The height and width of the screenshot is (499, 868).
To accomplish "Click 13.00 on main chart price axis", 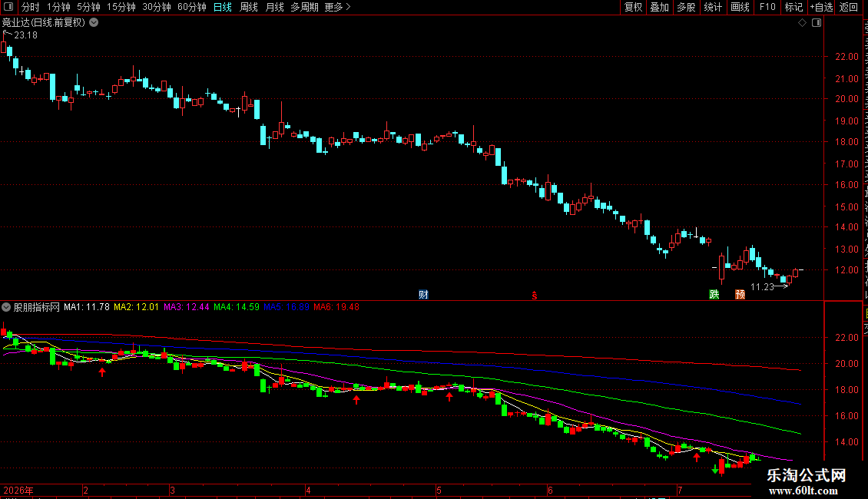I will 846,249.
